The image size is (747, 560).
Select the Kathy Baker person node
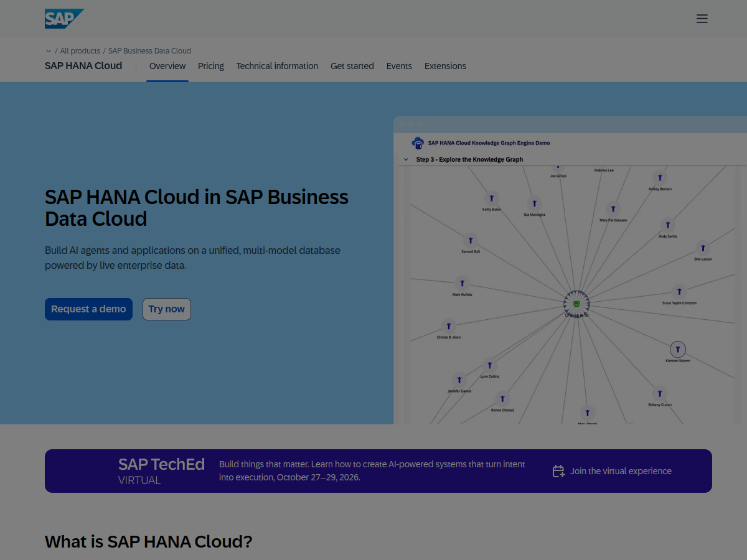coord(492,198)
